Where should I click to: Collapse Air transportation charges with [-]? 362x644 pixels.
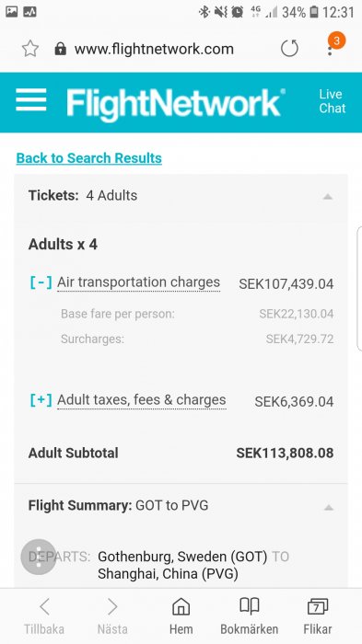[41, 282]
